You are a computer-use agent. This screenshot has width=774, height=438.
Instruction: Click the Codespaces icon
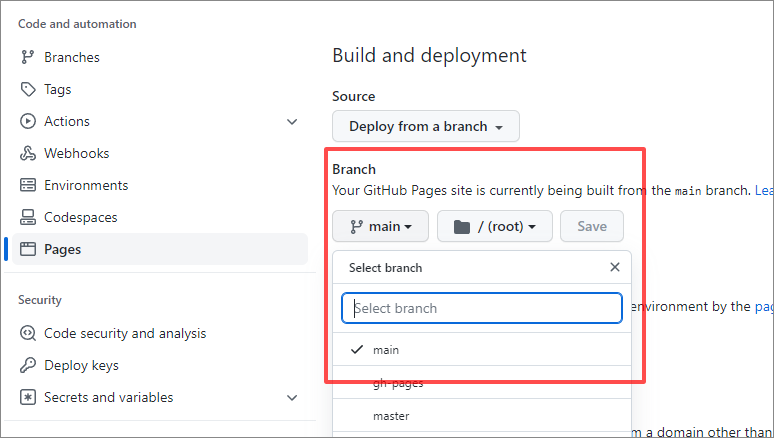click(28, 217)
